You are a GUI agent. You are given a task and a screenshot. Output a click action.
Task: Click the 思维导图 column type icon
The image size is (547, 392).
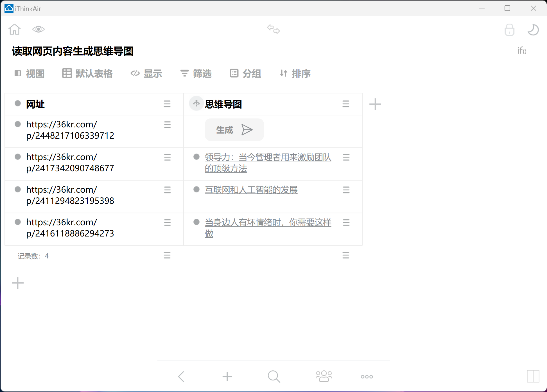coord(196,103)
